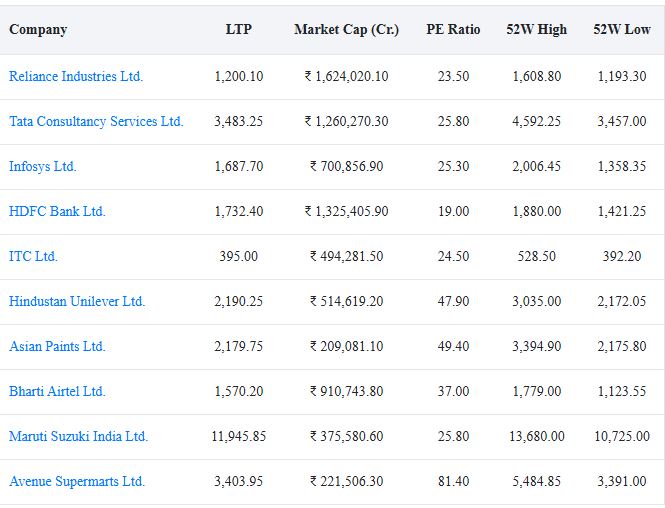Click Avenue Supermarts PE ratio 81.40
665x508 pixels.
coord(453,481)
